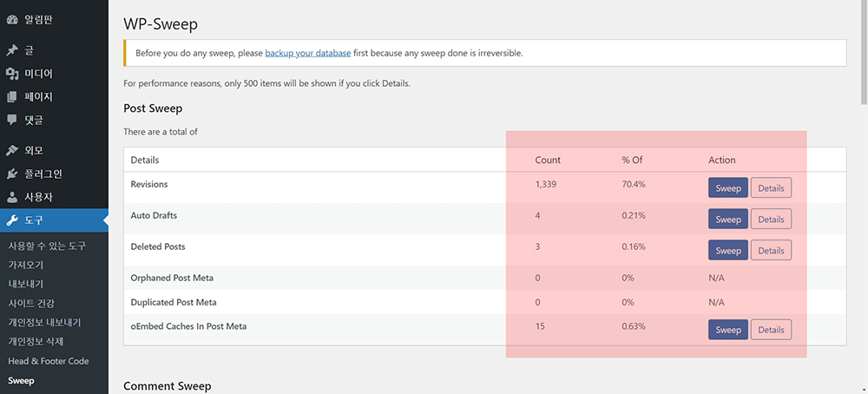Click the Deleted Posts row label
This screenshot has height=394, width=868.
(x=158, y=246)
